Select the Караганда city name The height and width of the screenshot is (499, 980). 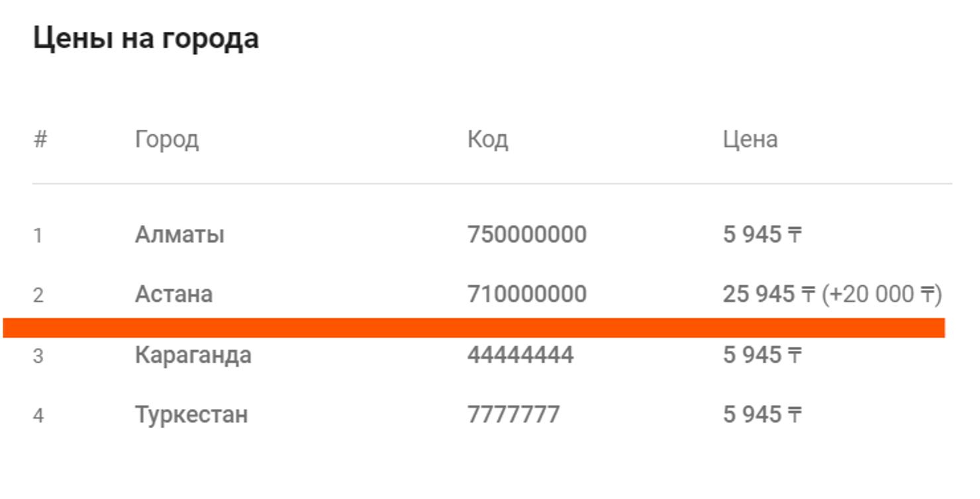point(193,355)
